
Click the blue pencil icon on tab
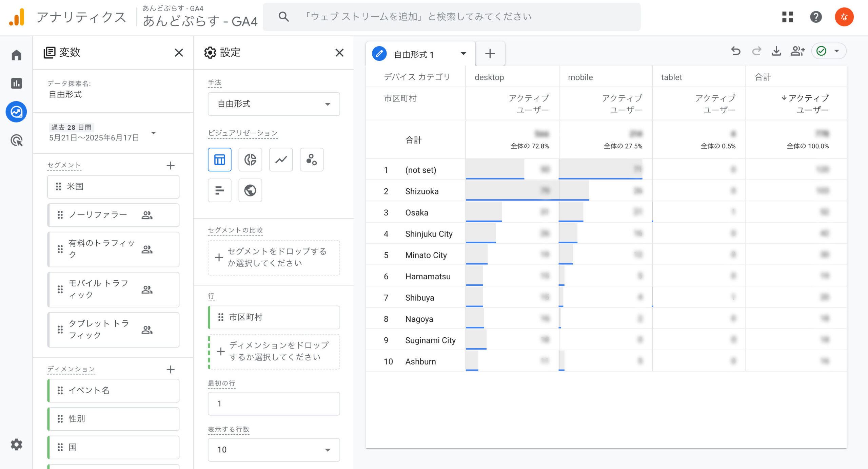tap(379, 54)
